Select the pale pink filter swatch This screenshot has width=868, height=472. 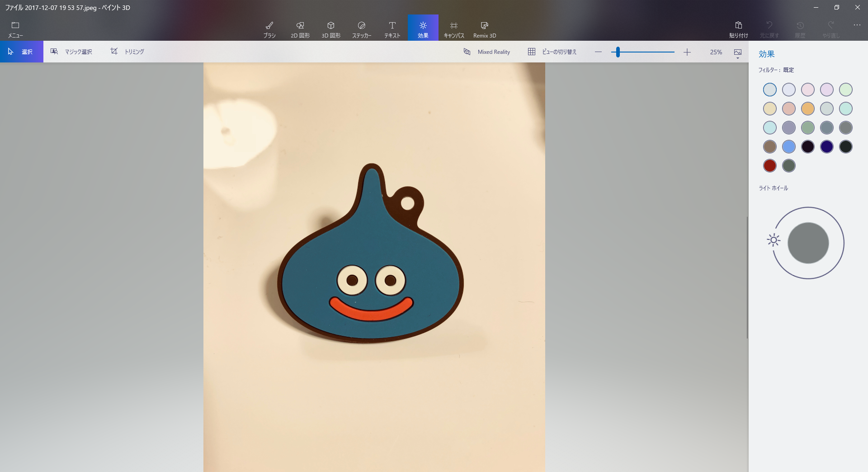pos(808,90)
